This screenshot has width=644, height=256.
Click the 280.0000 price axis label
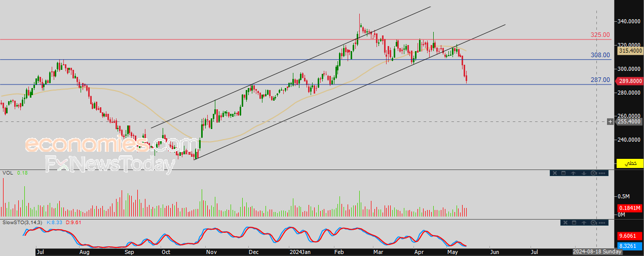click(630, 93)
